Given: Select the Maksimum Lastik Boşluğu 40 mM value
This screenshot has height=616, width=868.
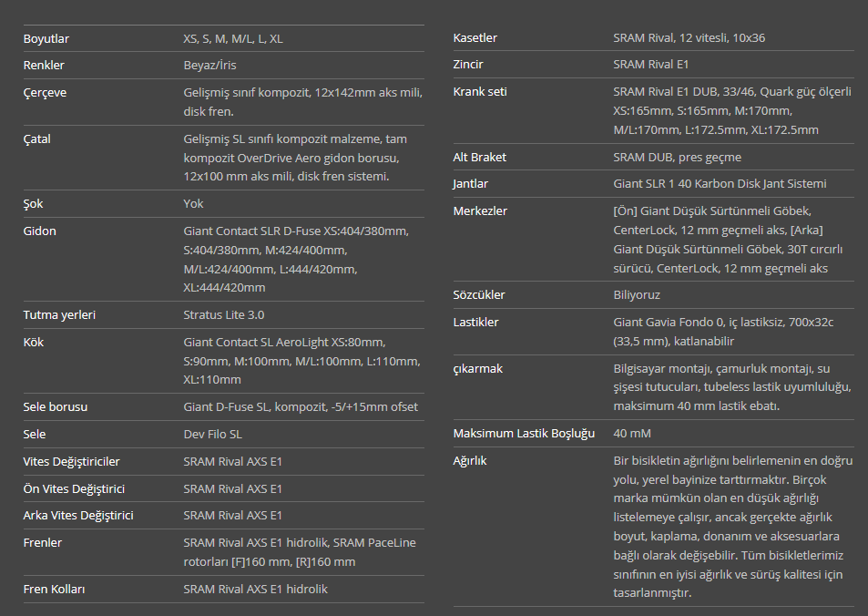Looking at the screenshot, I should (x=631, y=433).
